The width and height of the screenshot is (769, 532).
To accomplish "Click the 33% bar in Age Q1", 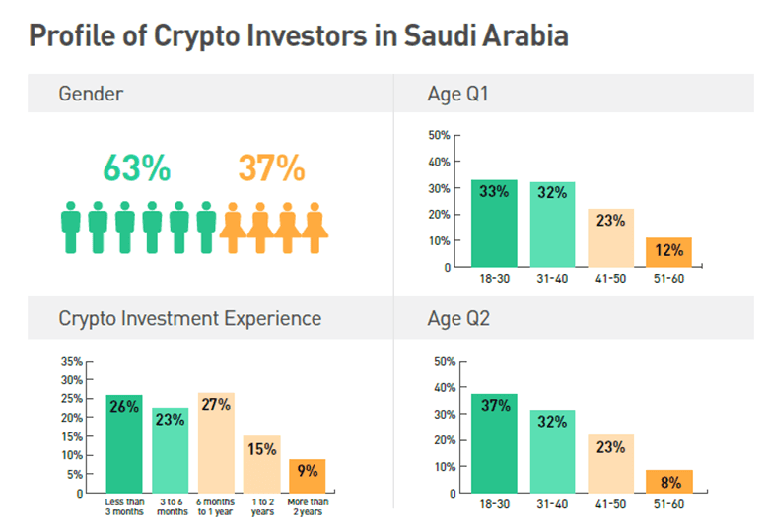I will 494,224.
